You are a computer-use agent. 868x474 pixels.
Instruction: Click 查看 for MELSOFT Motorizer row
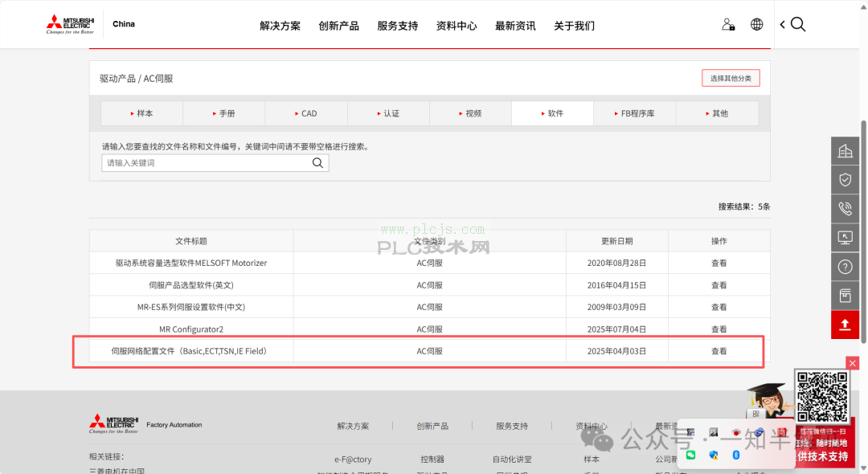click(x=719, y=264)
